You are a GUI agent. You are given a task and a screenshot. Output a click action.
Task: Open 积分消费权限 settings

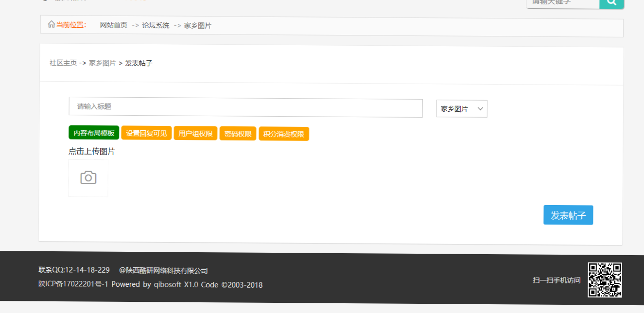pyautogui.click(x=283, y=134)
